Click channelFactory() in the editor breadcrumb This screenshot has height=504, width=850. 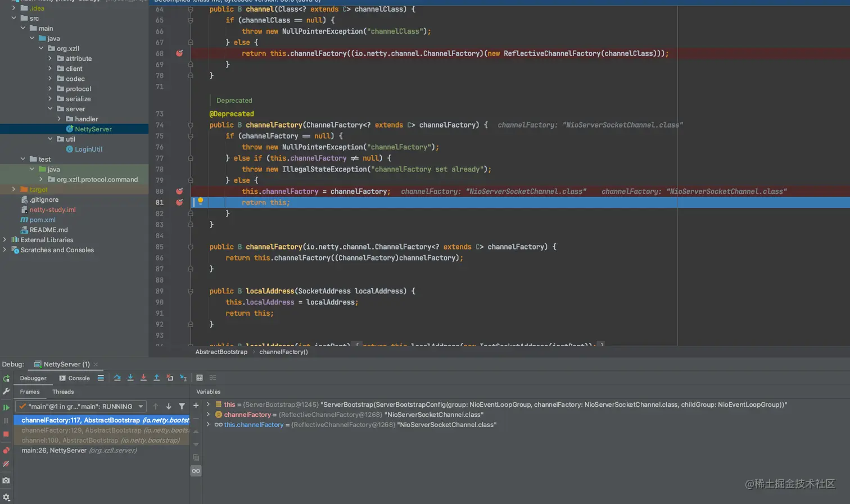(x=283, y=352)
